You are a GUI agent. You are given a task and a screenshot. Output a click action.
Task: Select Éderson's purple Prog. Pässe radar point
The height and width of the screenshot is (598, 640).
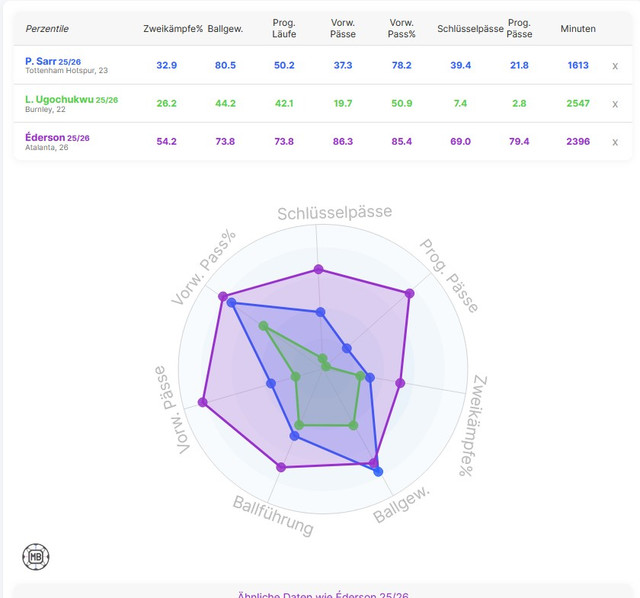[410, 293]
